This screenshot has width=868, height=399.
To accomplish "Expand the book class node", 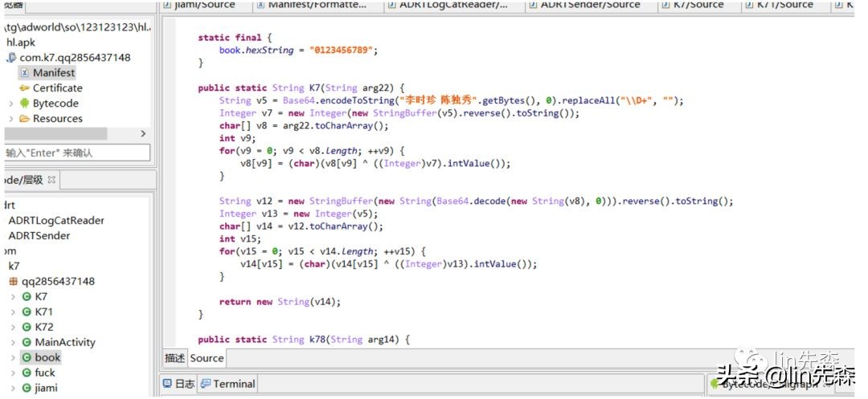I will point(14,357).
